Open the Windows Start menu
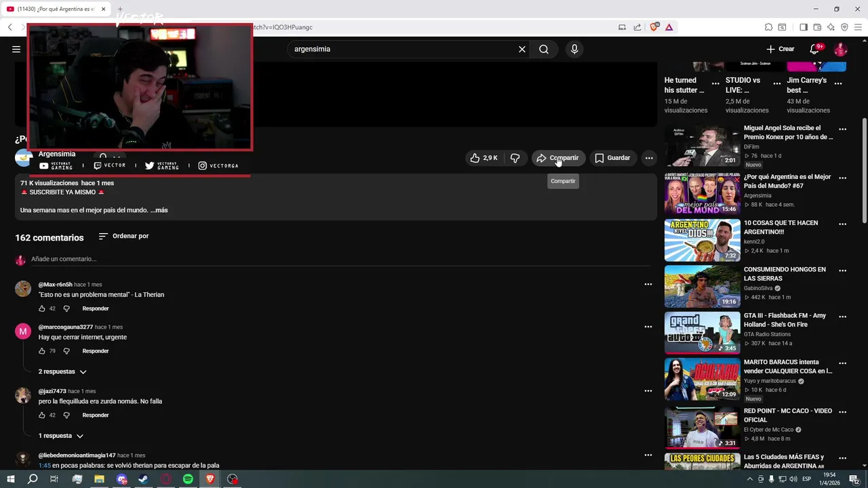 click(10, 479)
